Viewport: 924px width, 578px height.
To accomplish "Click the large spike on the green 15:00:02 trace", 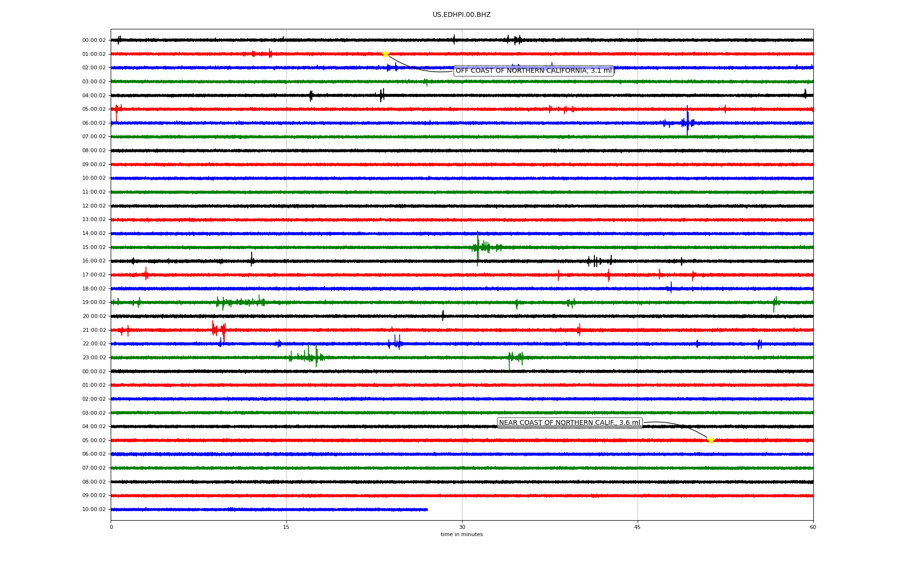I will [x=477, y=248].
